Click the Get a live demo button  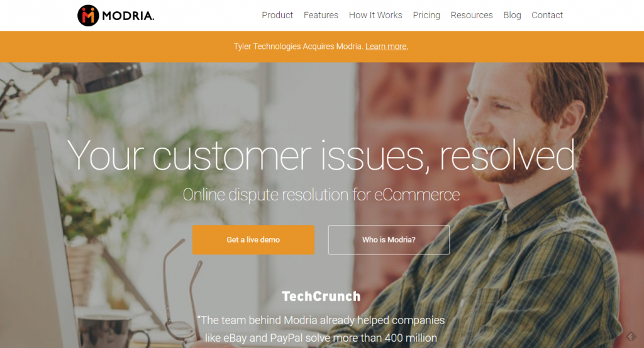click(x=253, y=240)
